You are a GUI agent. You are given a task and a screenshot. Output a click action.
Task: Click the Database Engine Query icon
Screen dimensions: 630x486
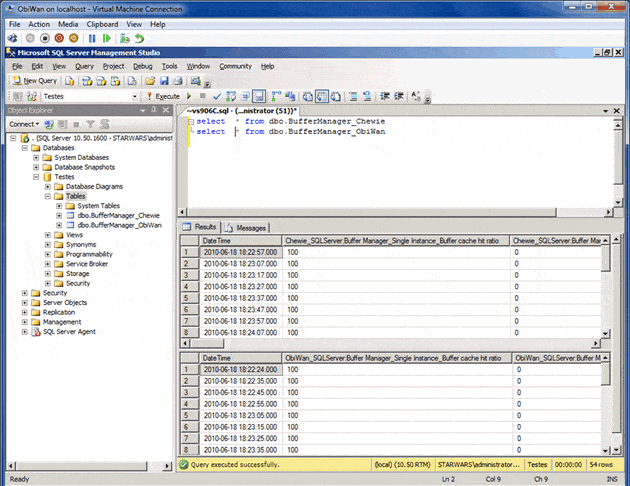pyautogui.click(x=70, y=81)
